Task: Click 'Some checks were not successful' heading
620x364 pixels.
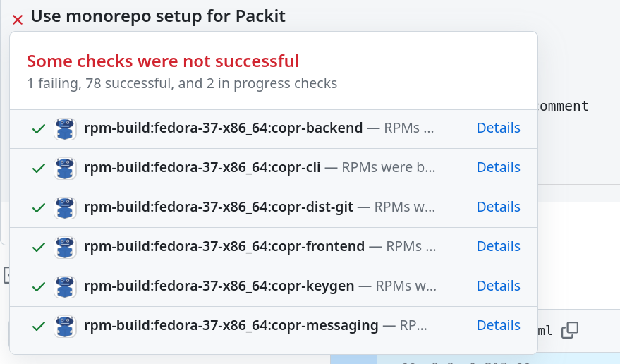Action: pos(163,61)
